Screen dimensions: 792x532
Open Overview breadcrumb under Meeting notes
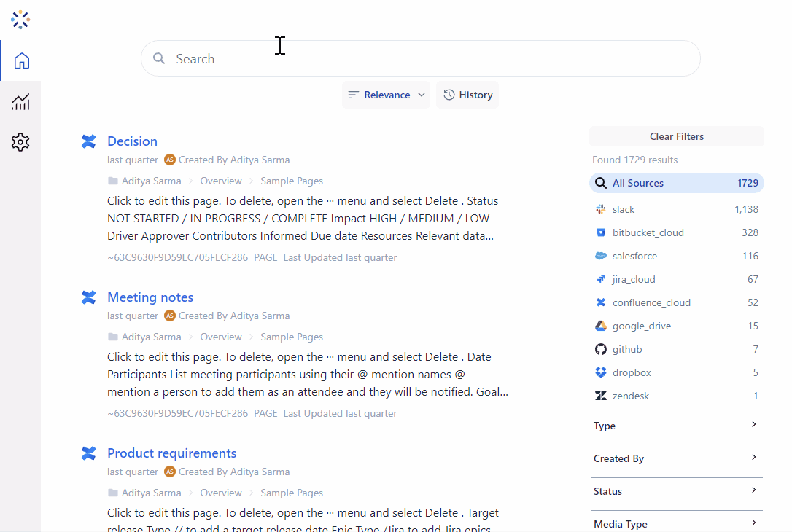coord(221,337)
